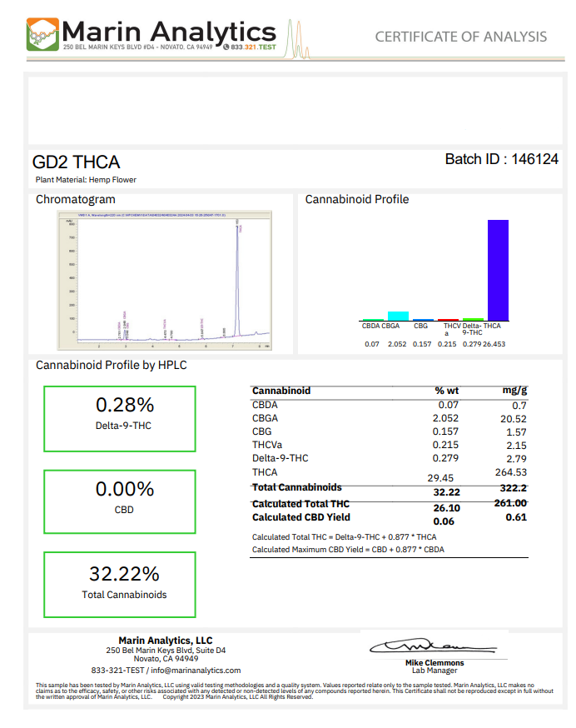Click the 'Calculated Total THC = Delta-9-THC + 0.877 * THCA' formula
576x728 pixels.
coord(345,537)
